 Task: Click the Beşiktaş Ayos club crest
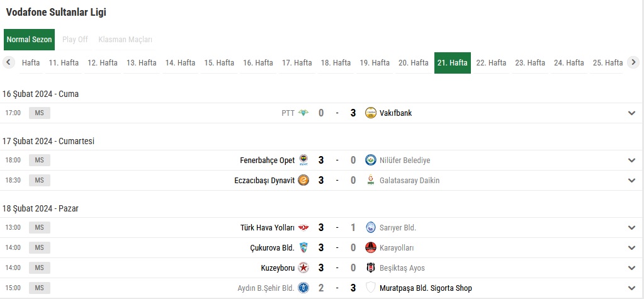click(x=370, y=268)
